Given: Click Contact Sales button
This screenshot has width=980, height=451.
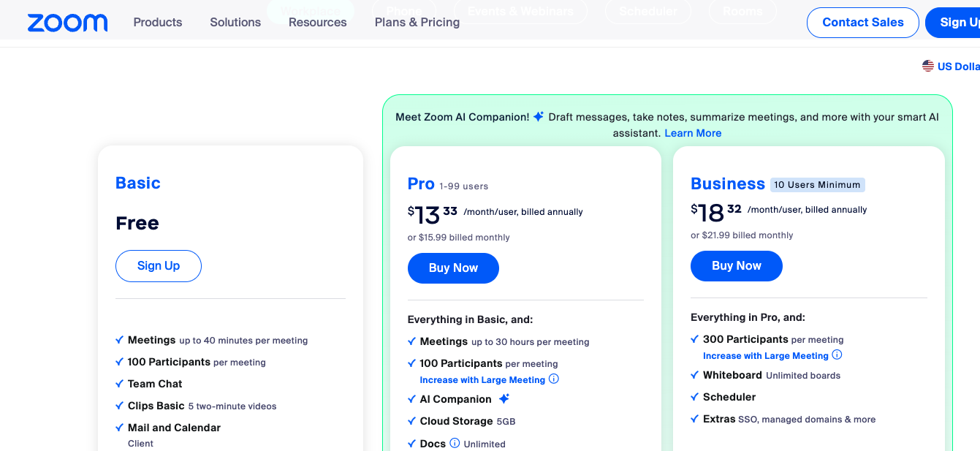Looking at the screenshot, I should click(863, 23).
